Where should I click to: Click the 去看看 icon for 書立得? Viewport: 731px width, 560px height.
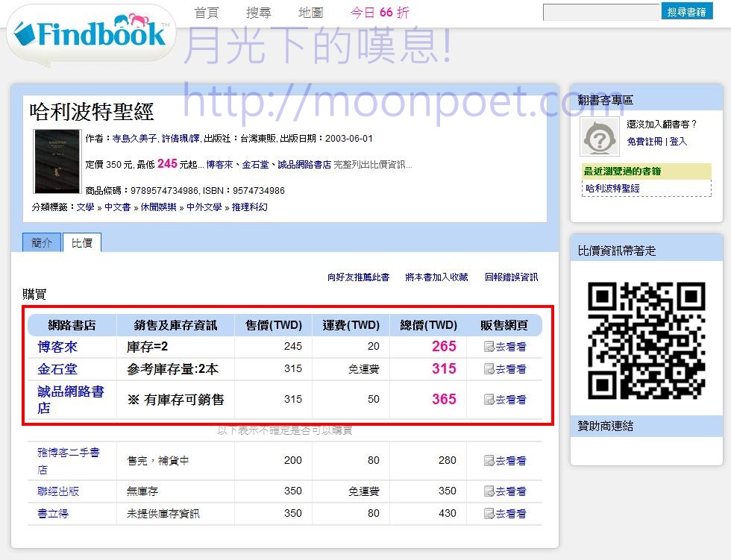tap(489, 514)
